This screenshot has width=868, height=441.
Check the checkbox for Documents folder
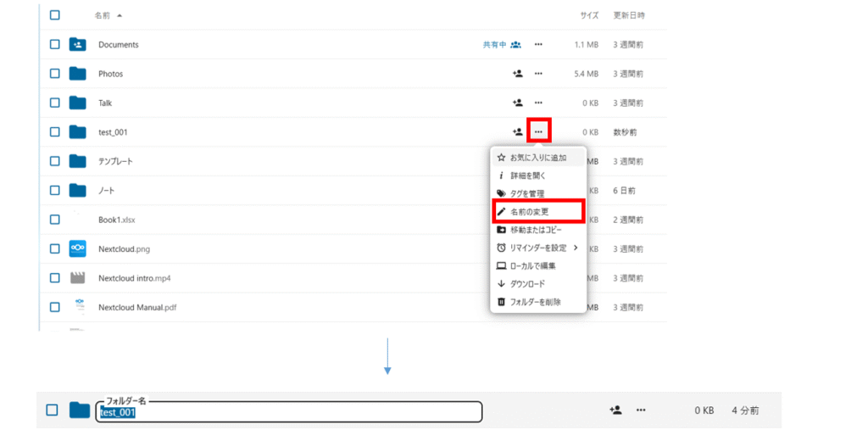[x=55, y=45]
